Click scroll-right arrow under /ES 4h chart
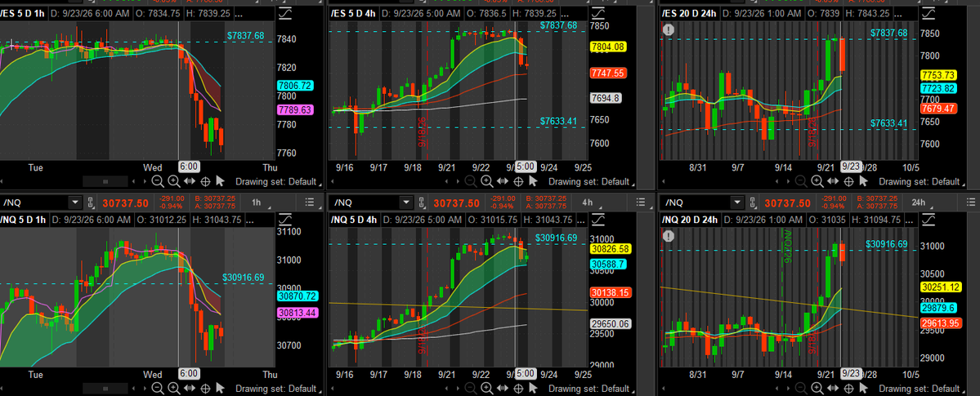The width and height of the screenshot is (980, 396). pyautogui.click(x=459, y=181)
